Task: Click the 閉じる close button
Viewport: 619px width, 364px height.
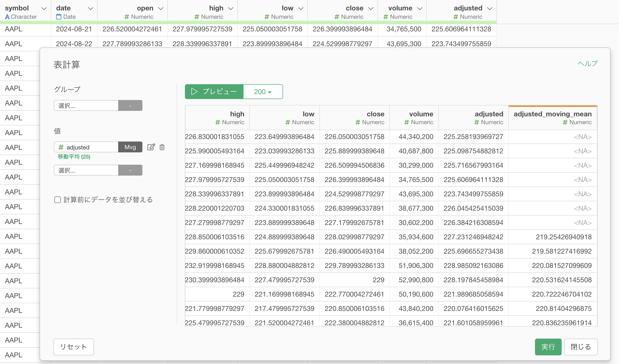Action: pyautogui.click(x=580, y=347)
